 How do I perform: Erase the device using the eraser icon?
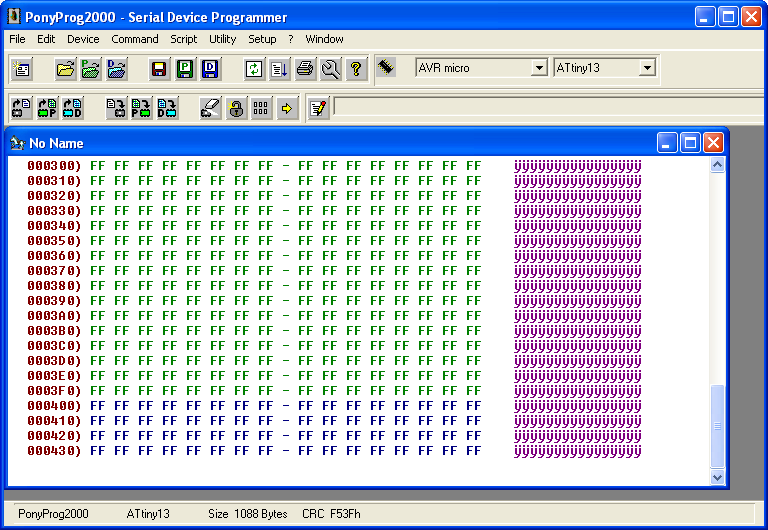[x=211, y=108]
